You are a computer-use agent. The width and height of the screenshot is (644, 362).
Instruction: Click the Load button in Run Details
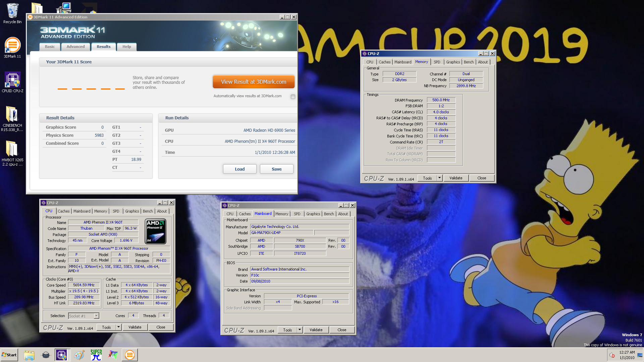pyautogui.click(x=240, y=169)
